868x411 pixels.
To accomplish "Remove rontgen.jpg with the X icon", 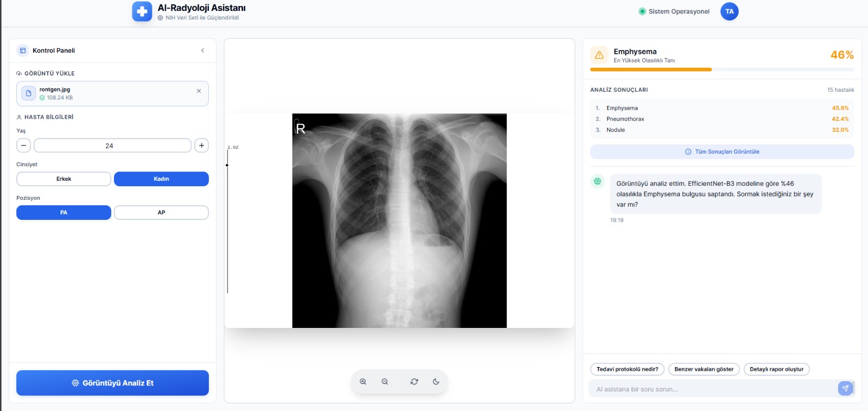I will [199, 91].
